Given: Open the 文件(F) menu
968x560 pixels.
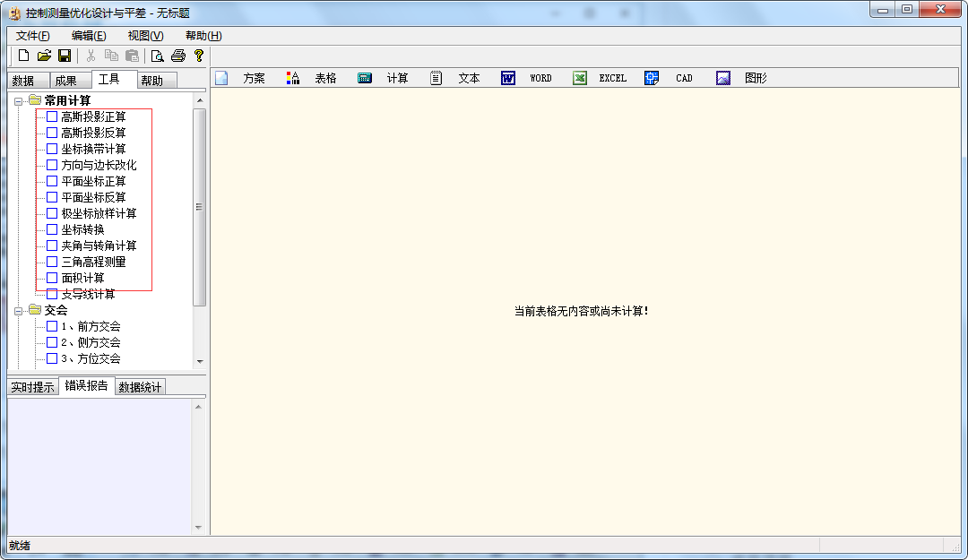Looking at the screenshot, I should [33, 36].
